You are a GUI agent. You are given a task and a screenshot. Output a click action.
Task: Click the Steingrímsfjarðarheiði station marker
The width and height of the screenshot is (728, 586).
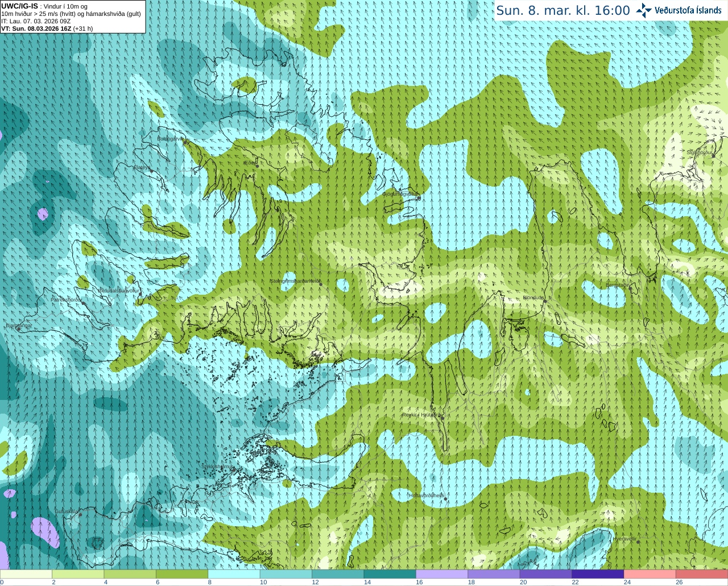(x=320, y=283)
